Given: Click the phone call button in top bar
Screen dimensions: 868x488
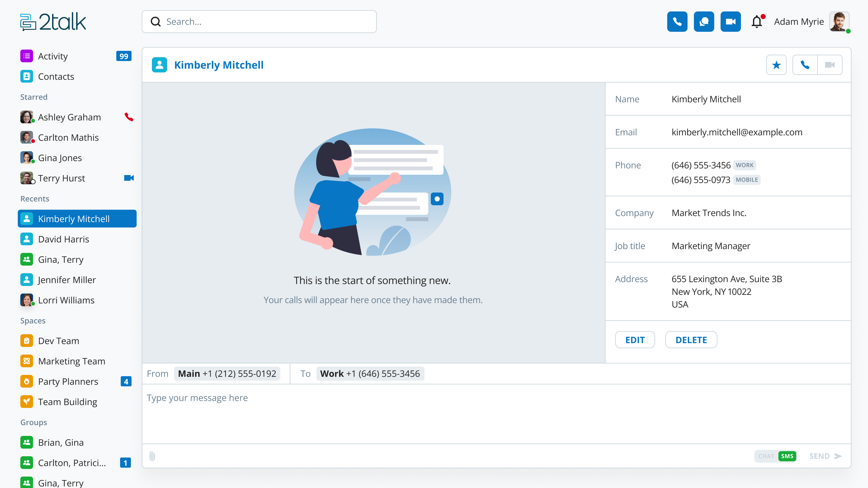Looking at the screenshot, I should click(677, 22).
